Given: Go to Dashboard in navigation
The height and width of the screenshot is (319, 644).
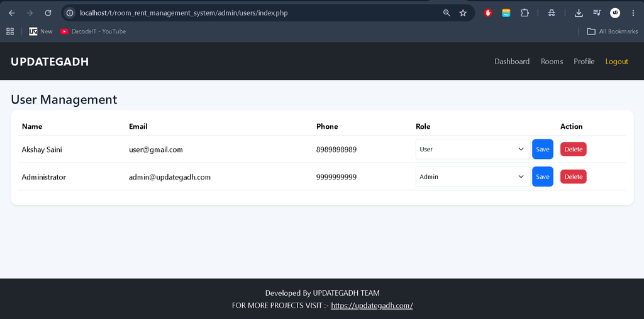Looking at the screenshot, I should tap(512, 62).
